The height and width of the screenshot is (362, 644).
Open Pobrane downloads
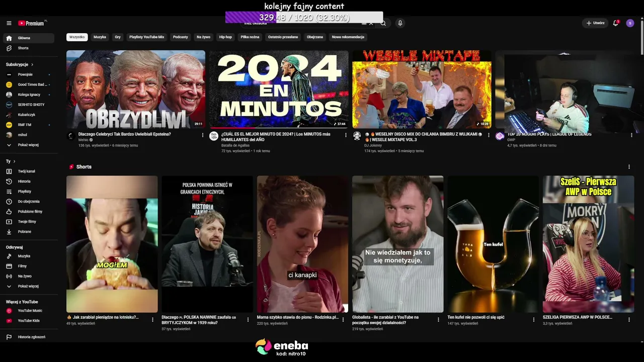point(28,232)
